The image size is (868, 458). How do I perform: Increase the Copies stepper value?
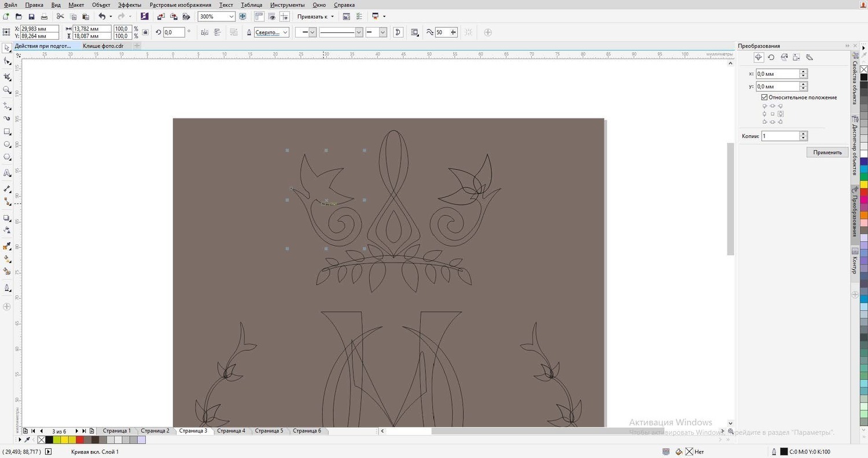click(803, 134)
